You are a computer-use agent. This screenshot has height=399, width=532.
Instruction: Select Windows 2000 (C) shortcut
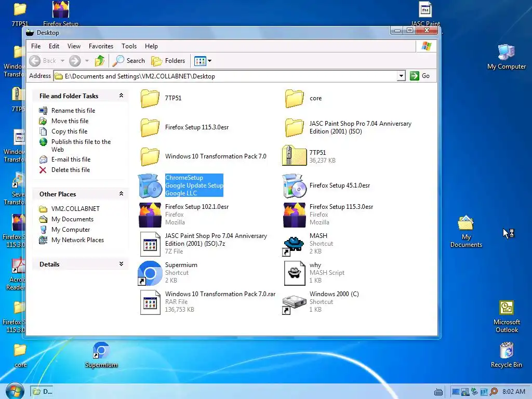coord(293,303)
